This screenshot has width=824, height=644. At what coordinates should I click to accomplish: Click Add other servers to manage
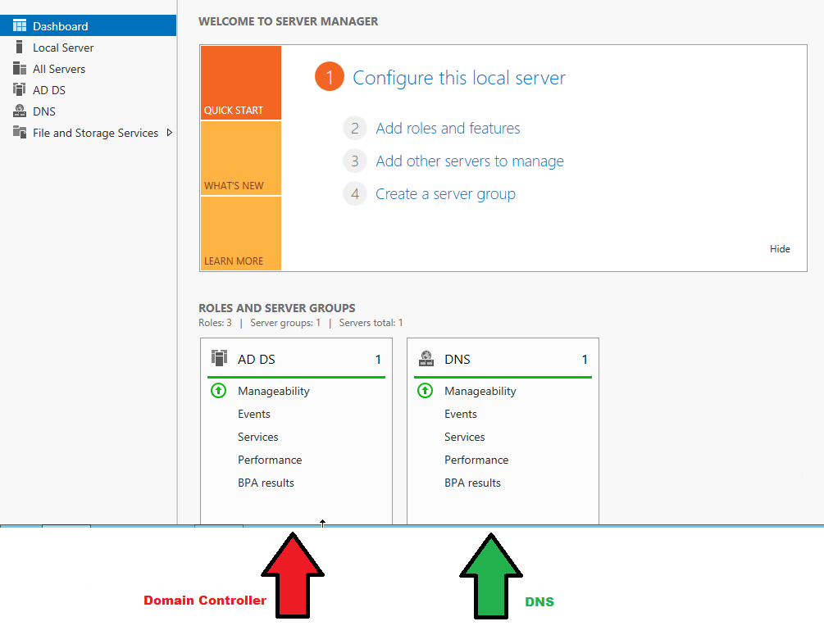[469, 161]
